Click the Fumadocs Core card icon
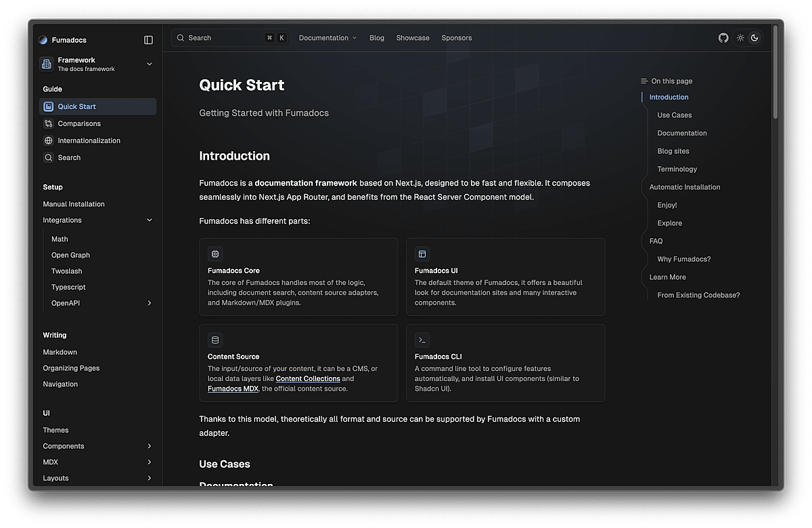 pyautogui.click(x=215, y=254)
